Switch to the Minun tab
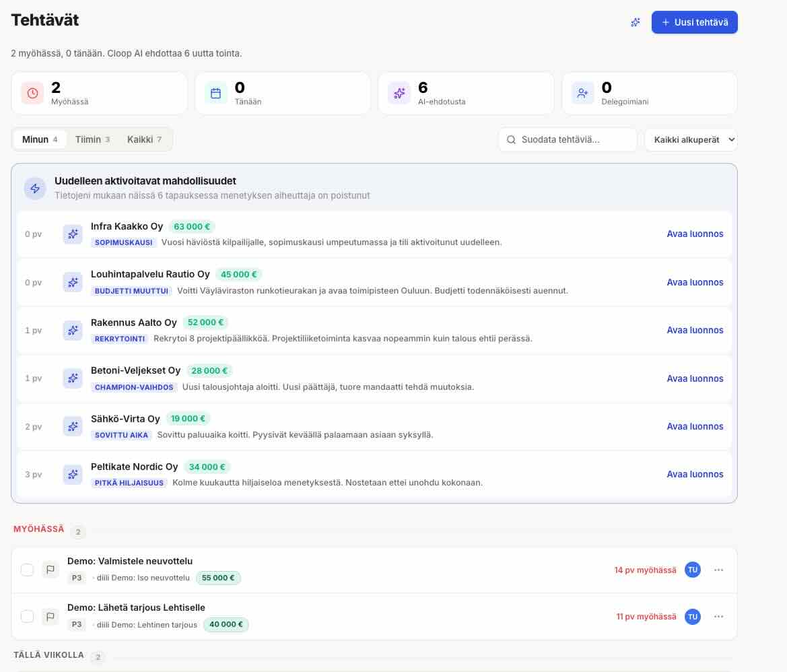The image size is (787, 672). click(x=40, y=139)
